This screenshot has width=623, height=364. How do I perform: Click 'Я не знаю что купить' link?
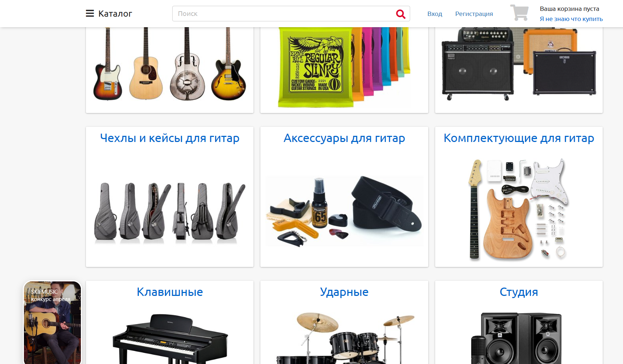(x=571, y=19)
